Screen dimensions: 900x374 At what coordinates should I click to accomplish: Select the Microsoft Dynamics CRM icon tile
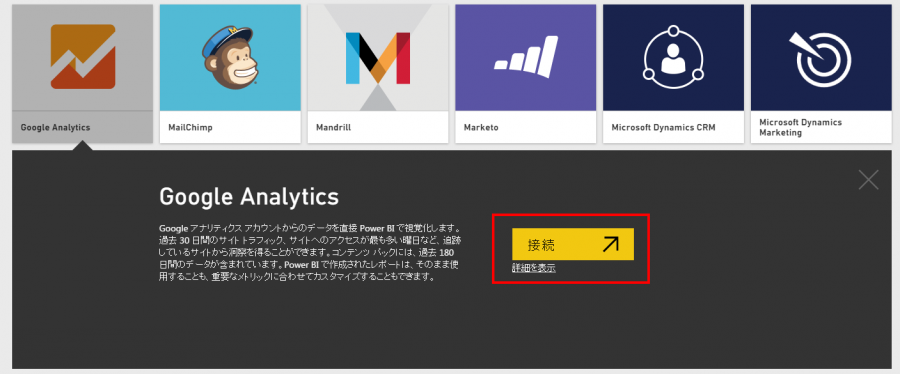coord(673,57)
